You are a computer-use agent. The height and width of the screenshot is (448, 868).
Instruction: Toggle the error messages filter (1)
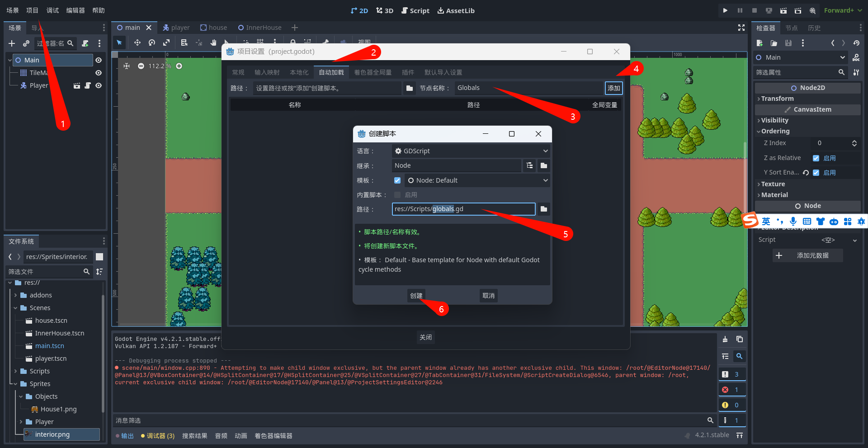[732, 390]
